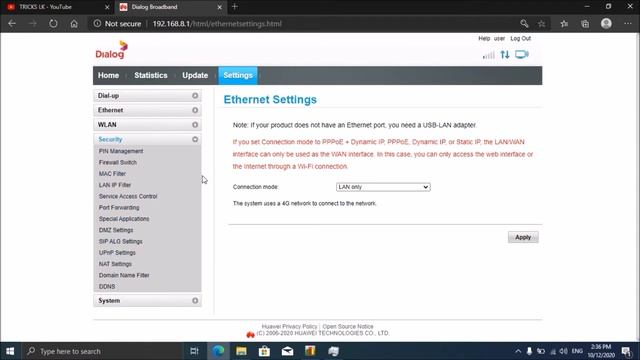640x360 pixels.
Task: Click the taskbar clock and date
Action: 601,351
